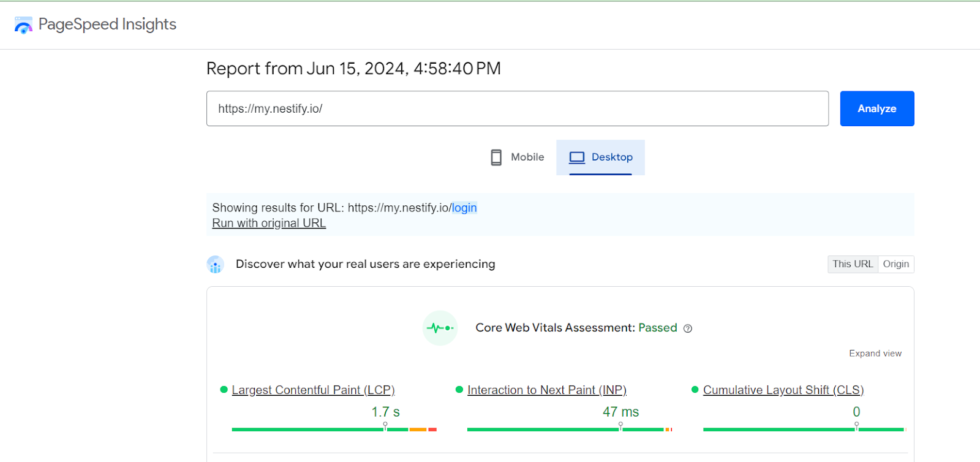The image size is (980, 462).
Task: Click the PageSpeed Insights title text
Action: click(x=107, y=25)
